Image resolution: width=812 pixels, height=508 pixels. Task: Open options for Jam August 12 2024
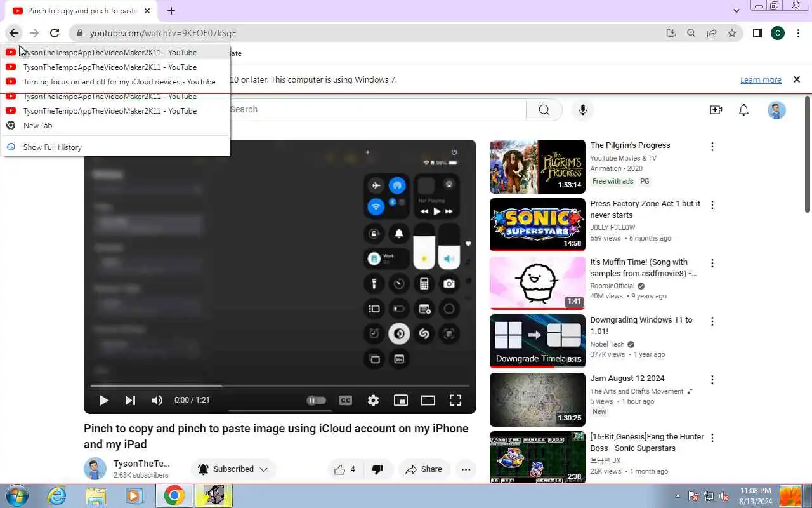(x=712, y=380)
